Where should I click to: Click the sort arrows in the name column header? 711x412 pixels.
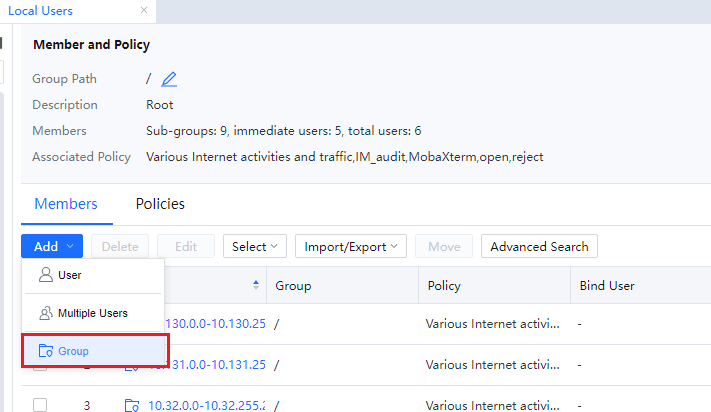257,286
